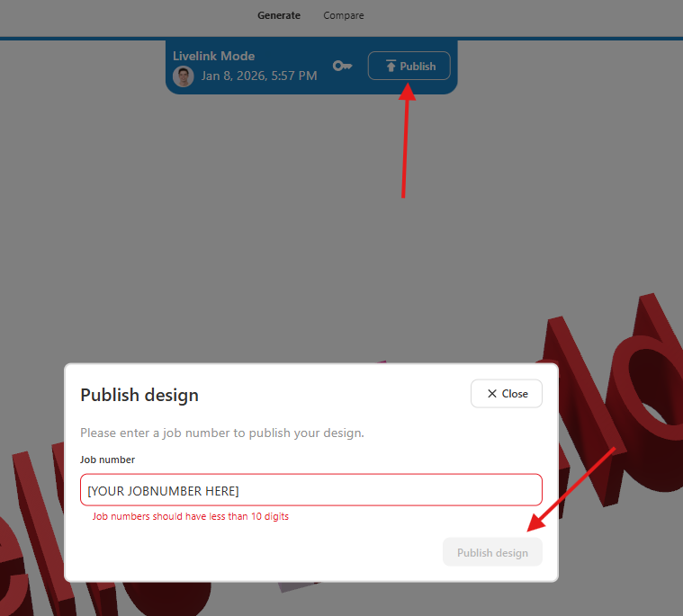Click the greyed-out Publish design button
Viewport: 683px width, 616px height.
pyautogui.click(x=492, y=552)
